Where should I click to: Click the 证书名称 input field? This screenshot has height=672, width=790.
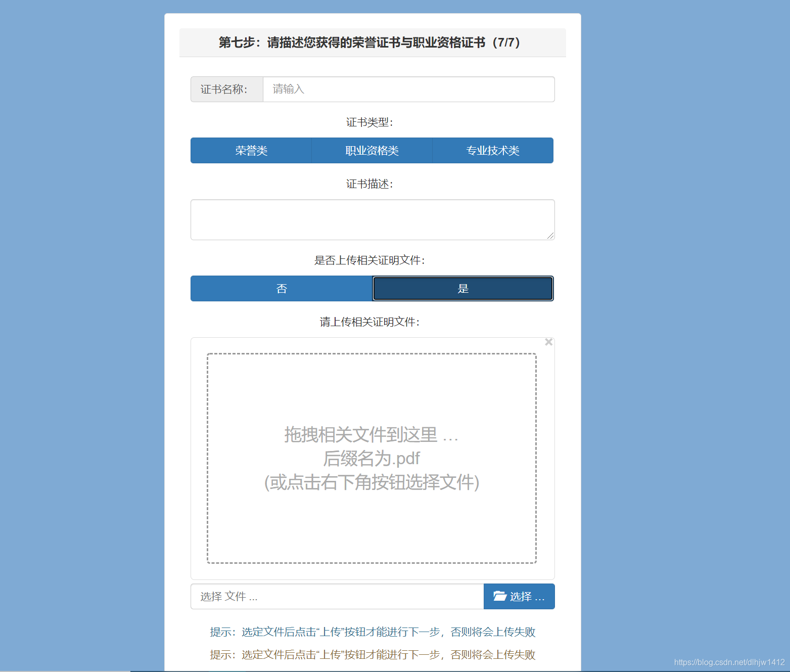[x=408, y=89]
